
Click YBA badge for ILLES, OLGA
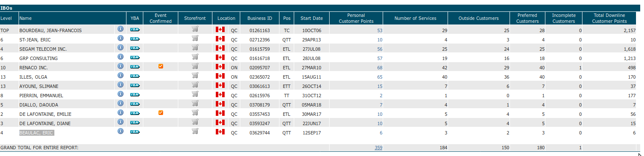(135, 76)
